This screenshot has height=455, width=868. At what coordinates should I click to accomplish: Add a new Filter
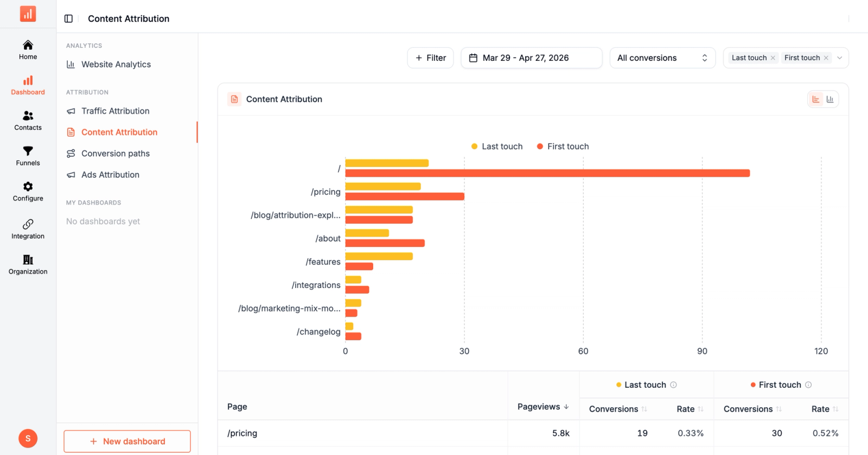(430, 58)
